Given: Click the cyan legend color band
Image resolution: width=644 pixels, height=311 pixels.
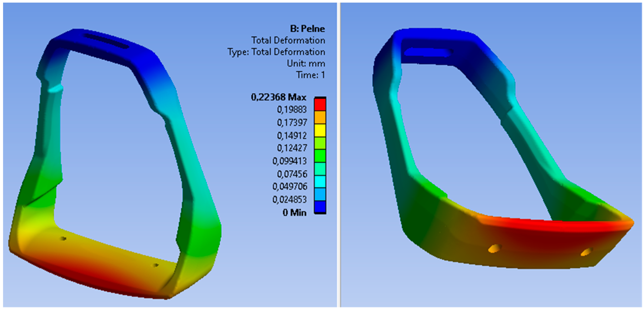Looking at the screenshot, I should [320, 181].
